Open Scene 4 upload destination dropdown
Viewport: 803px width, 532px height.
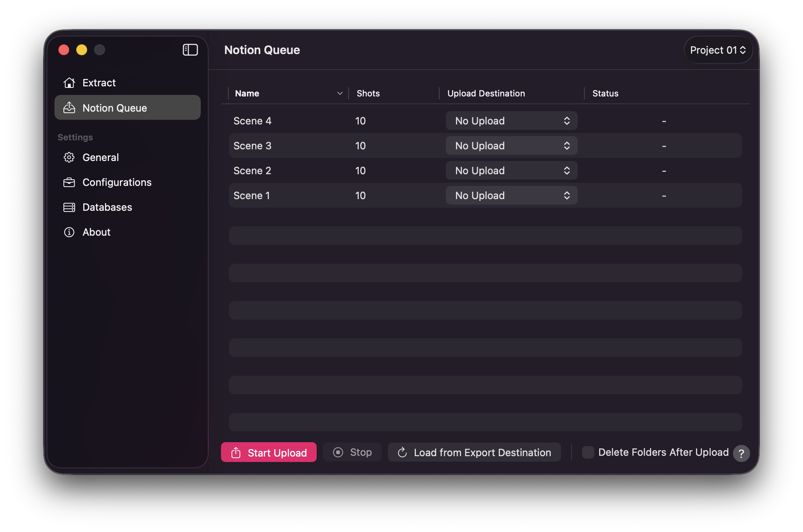pyautogui.click(x=512, y=121)
